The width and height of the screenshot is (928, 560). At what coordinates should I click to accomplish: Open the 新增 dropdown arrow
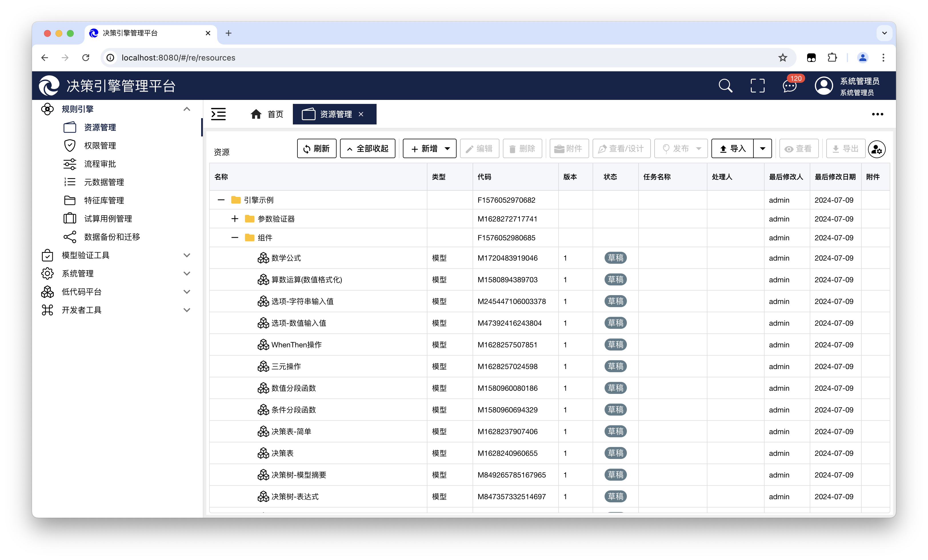coord(447,149)
